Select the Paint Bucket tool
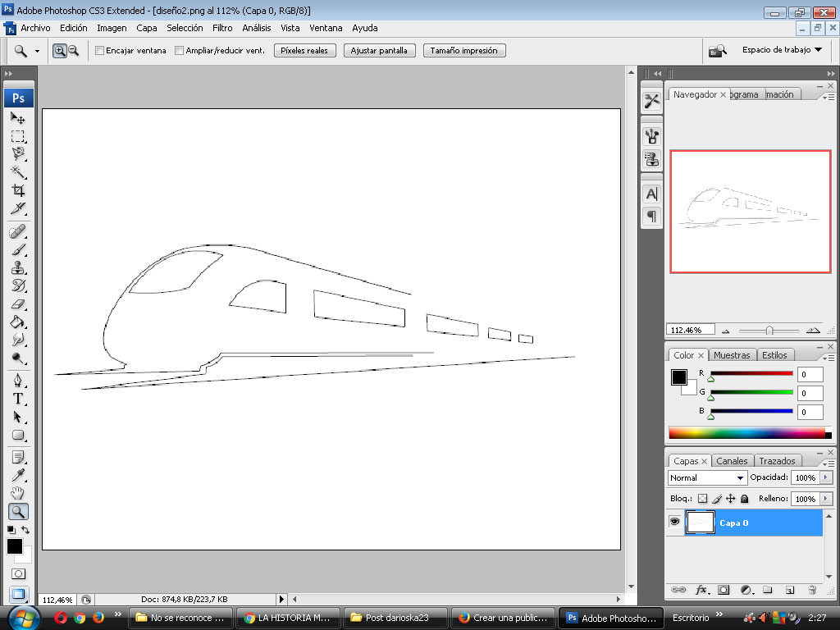The image size is (840, 630). coord(18,322)
